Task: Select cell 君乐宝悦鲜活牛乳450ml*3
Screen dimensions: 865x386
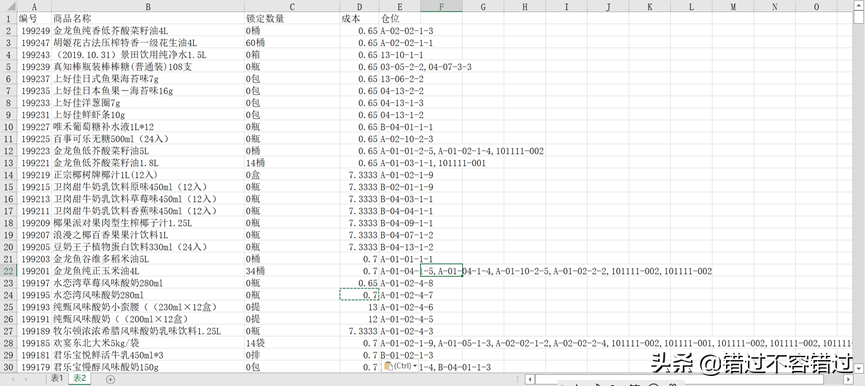Action: tap(148, 355)
